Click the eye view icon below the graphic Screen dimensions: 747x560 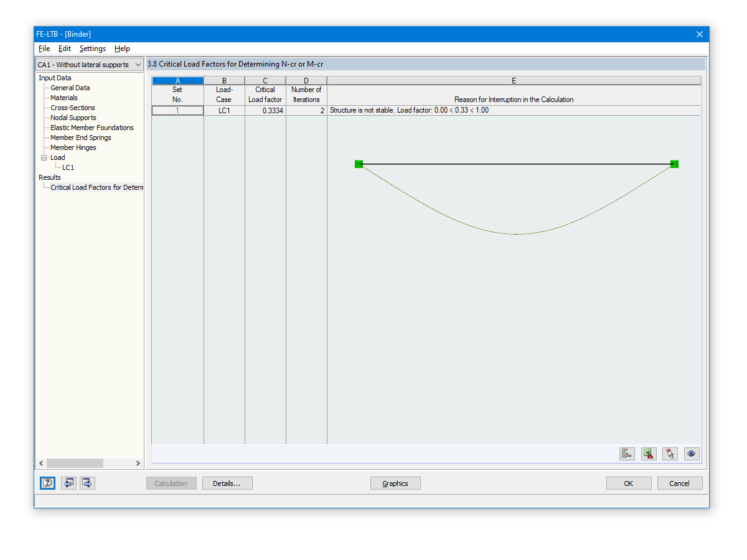click(x=691, y=454)
